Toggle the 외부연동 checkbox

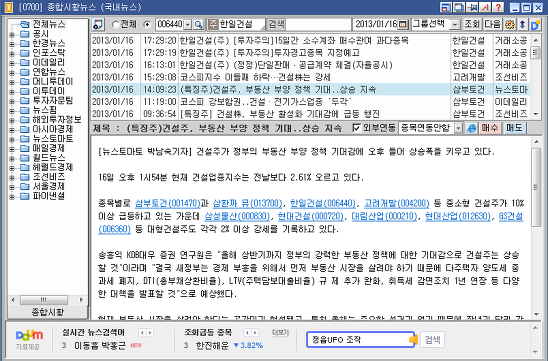[356, 128]
